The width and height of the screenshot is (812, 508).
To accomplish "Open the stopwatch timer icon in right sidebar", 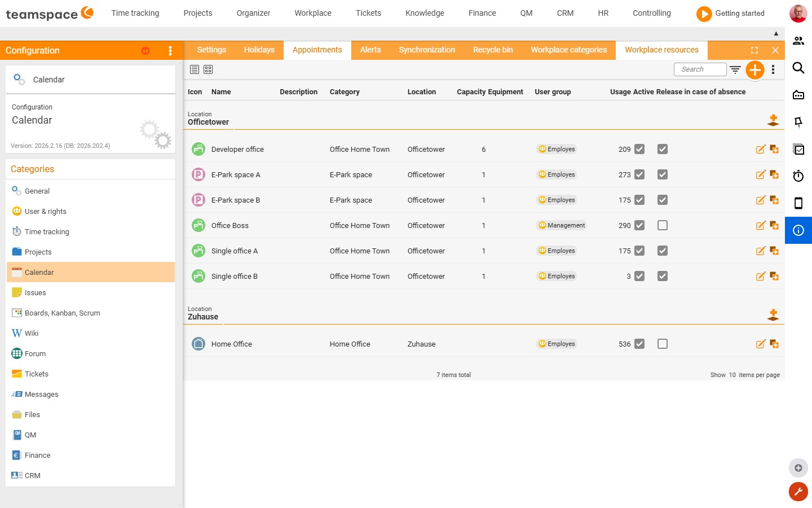I will (798, 176).
